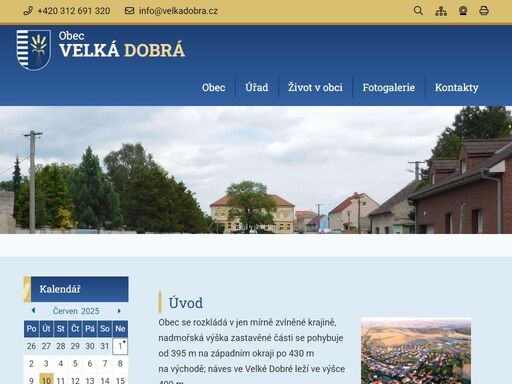This screenshot has width=512, height=384.
Task: Select calendar day 3
Action: click(x=46, y=363)
